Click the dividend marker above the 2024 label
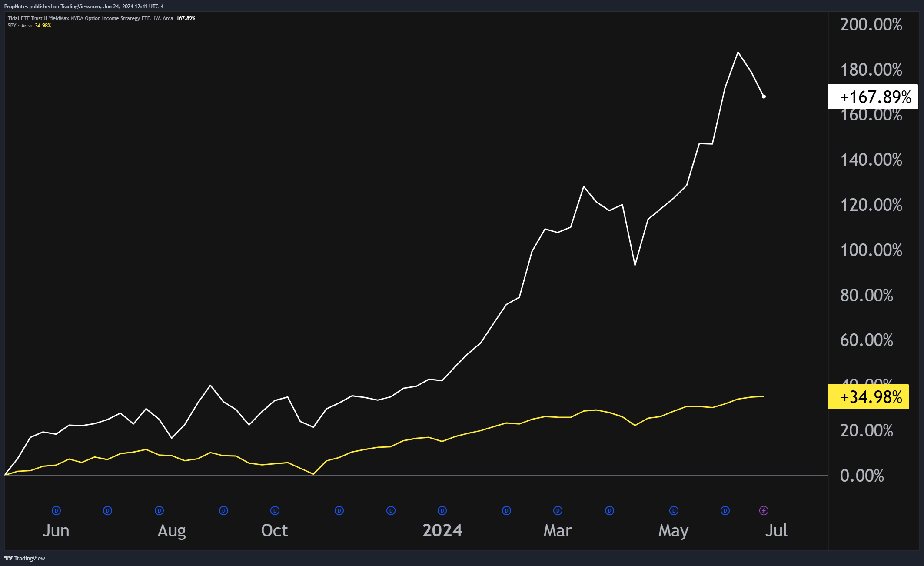924x566 pixels. pos(442,511)
